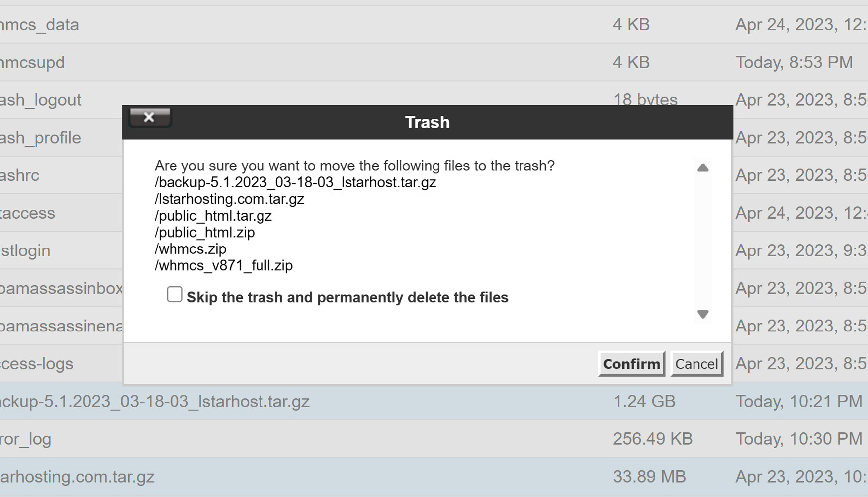Click the scroll up arrow in the dialog
The height and width of the screenshot is (497, 868).
(x=703, y=168)
